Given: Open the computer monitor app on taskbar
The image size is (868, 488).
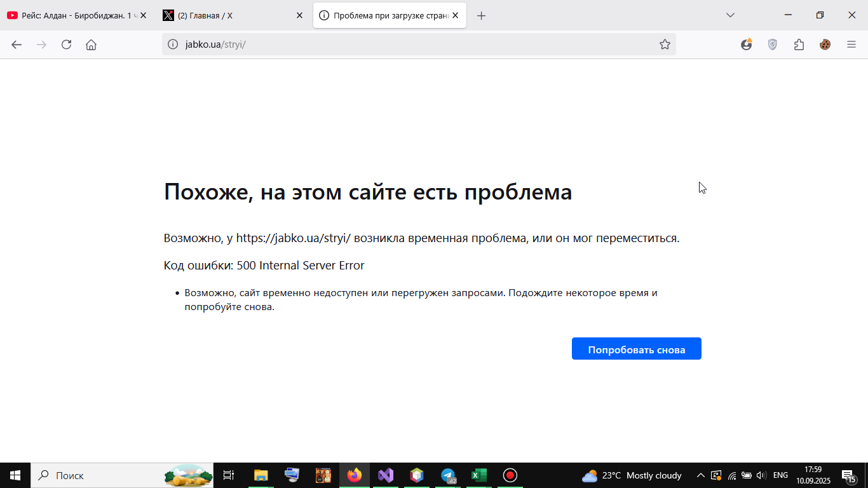Looking at the screenshot, I should [x=292, y=475].
